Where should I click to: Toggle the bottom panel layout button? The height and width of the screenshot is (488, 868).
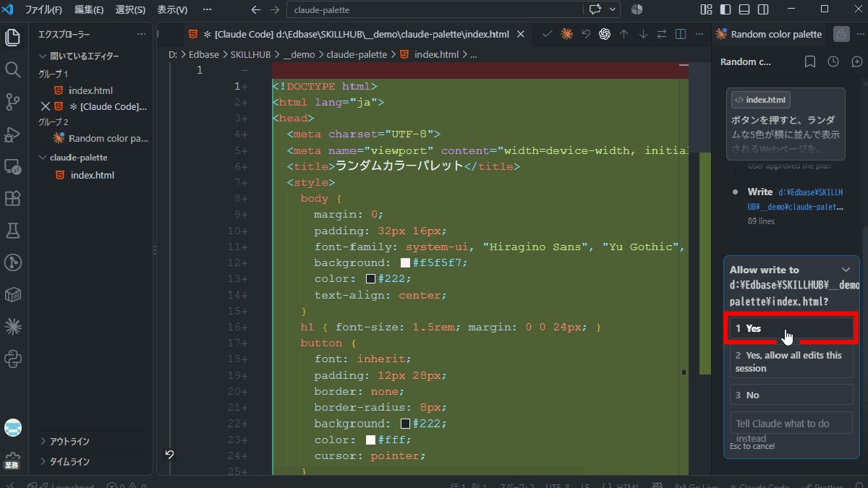tap(744, 9)
